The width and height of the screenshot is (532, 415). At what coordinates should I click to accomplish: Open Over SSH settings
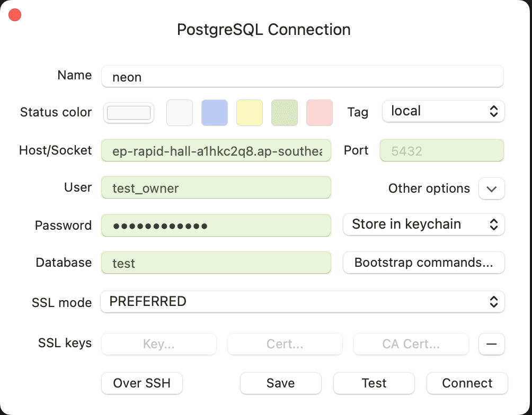click(142, 383)
